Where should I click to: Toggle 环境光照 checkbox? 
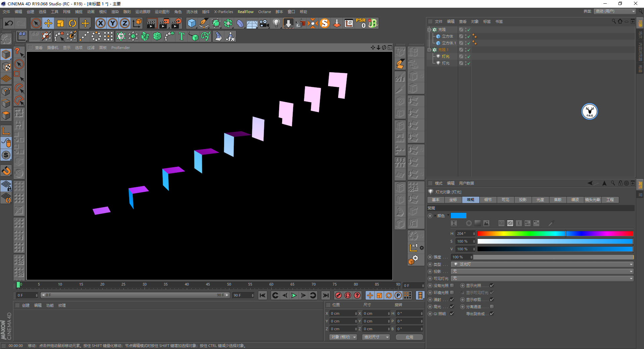tap(452, 293)
